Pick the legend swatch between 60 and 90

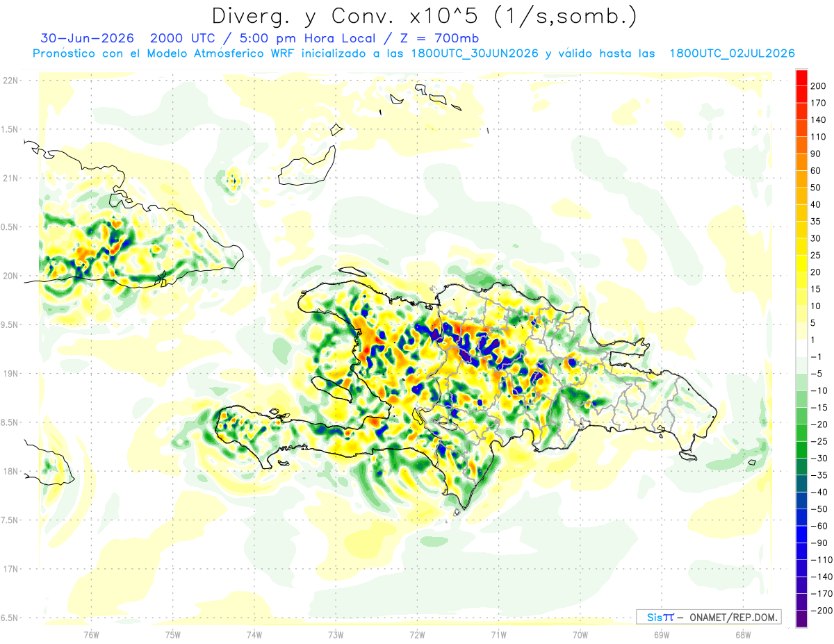pyautogui.click(x=801, y=163)
